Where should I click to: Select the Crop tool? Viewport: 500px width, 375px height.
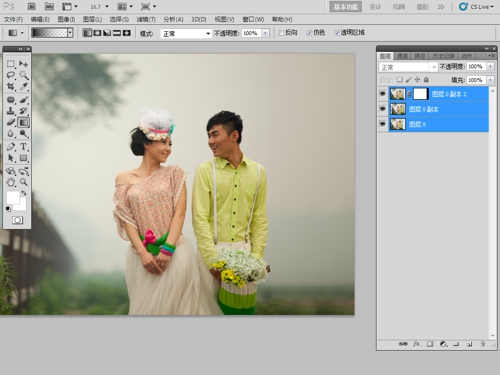pyautogui.click(x=11, y=86)
